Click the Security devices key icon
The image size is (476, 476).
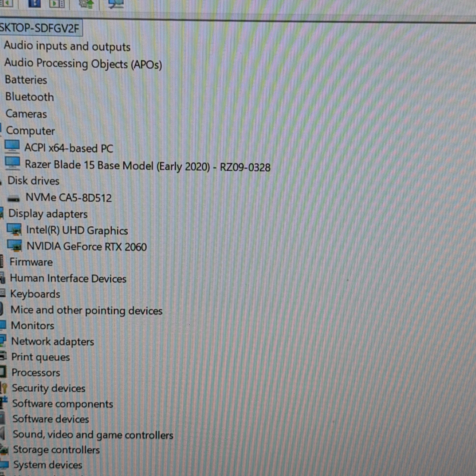(x=4, y=388)
